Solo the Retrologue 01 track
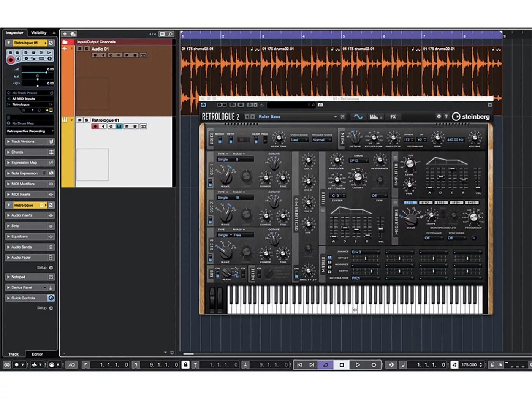 point(86,120)
